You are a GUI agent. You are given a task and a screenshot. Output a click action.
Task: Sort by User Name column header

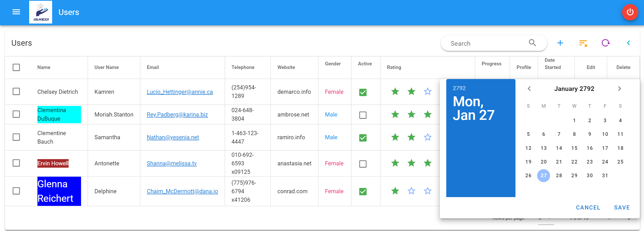click(106, 67)
